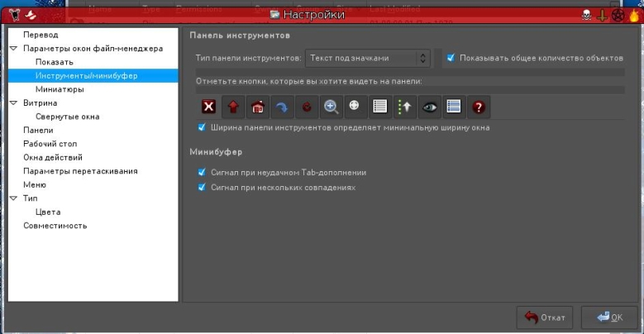Toggle the blue list view toolbar button
644x334 pixels.
pyautogui.click(x=454, y=107)
